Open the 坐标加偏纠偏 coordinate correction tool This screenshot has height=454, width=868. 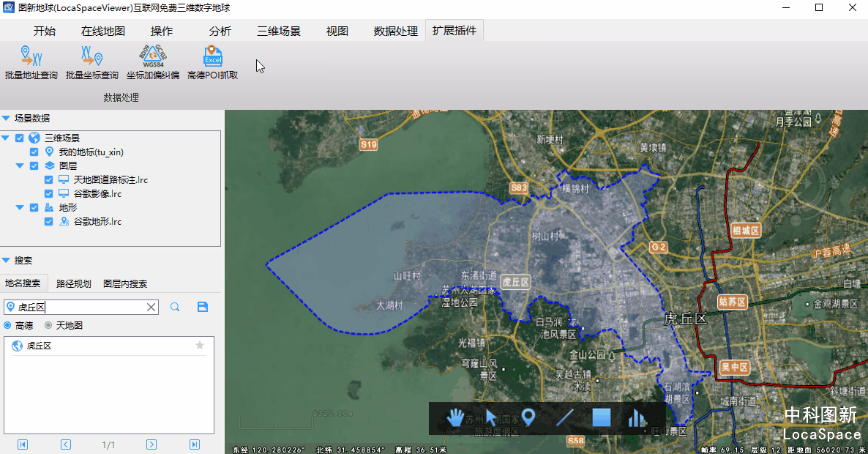pos(153,62)
